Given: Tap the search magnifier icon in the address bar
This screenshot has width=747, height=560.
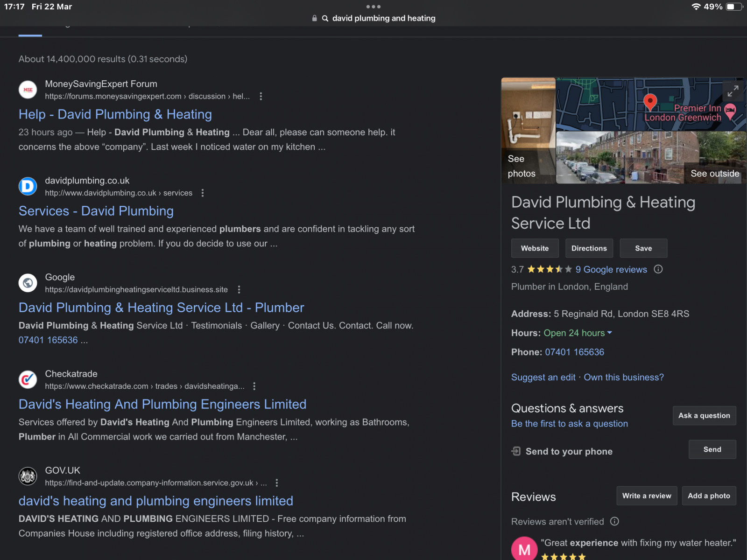Looking at the screenshot, I should coord(325,18).
